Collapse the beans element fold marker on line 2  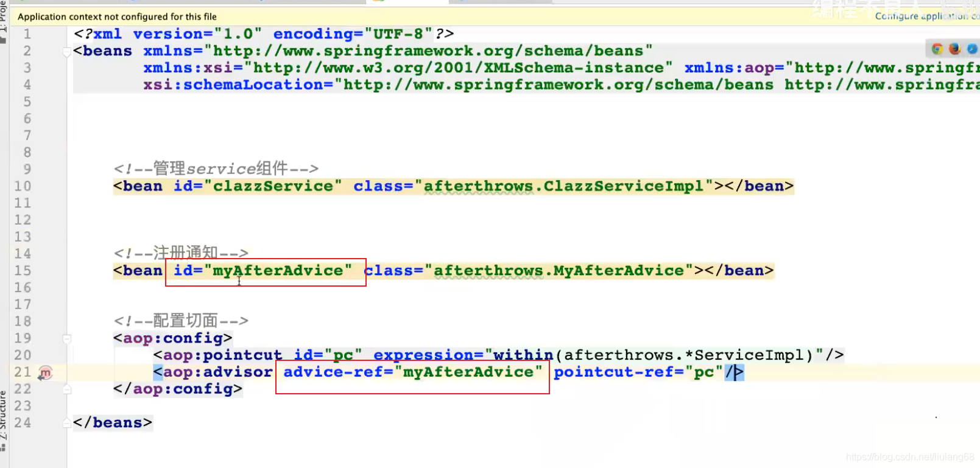[x=67, y=52]
